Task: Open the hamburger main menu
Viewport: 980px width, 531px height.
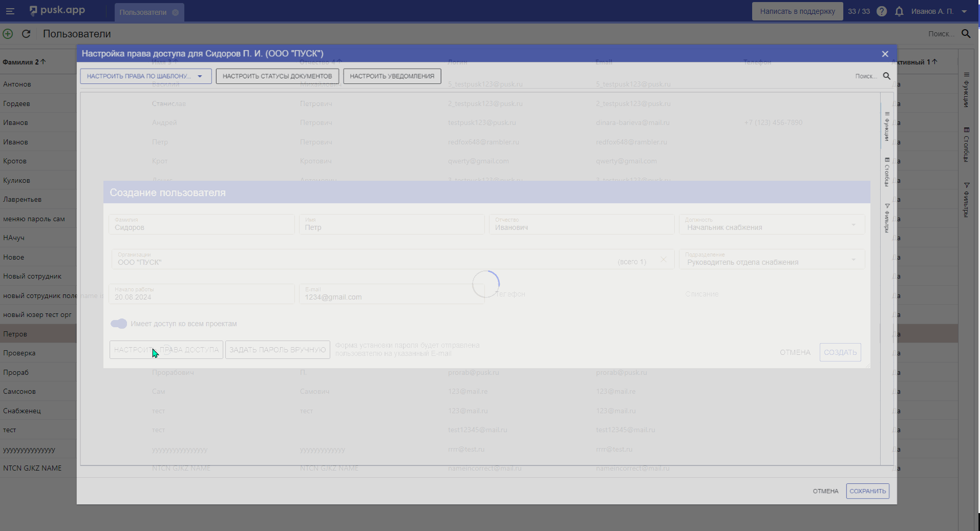Action: coord(10,11)
